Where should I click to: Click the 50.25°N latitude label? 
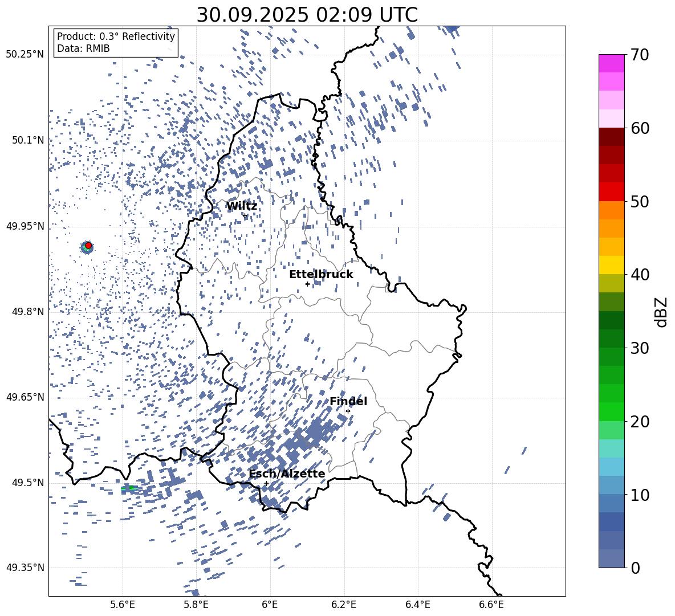[25, 54]
